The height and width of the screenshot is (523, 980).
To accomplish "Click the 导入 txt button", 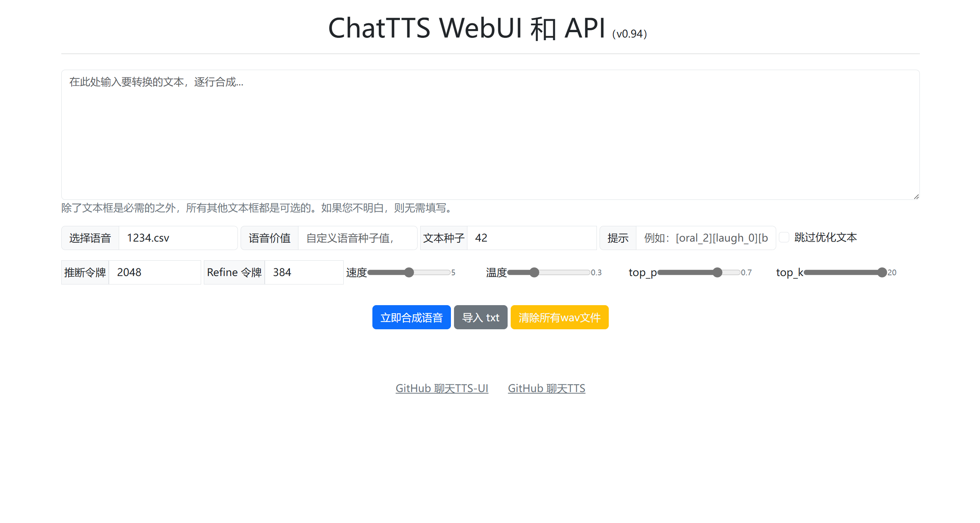I will [480, 317].
